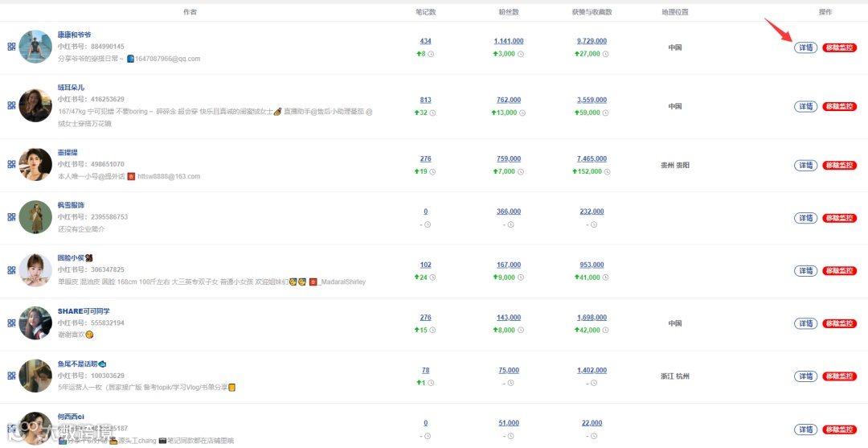Click 获赞与收藏数 column header
Viewport: 868px width, 448px height.
pyautogui.click(x=592, y=11)
